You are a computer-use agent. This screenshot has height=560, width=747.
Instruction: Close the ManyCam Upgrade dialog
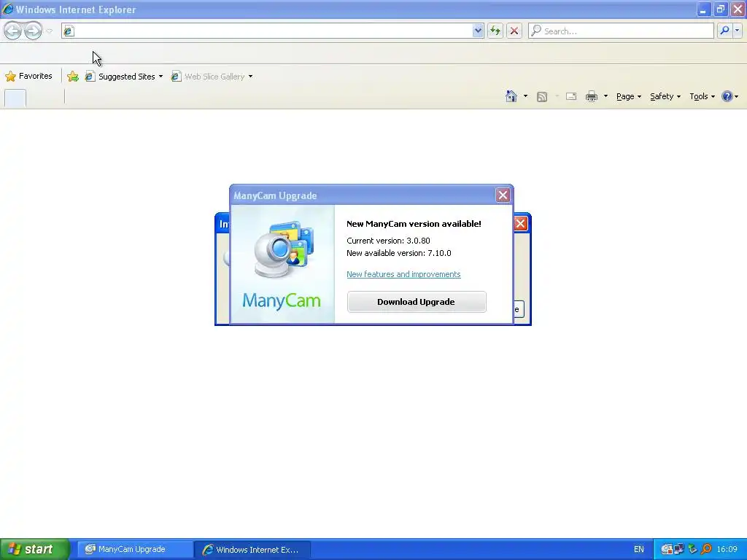[x=503, y=195]
